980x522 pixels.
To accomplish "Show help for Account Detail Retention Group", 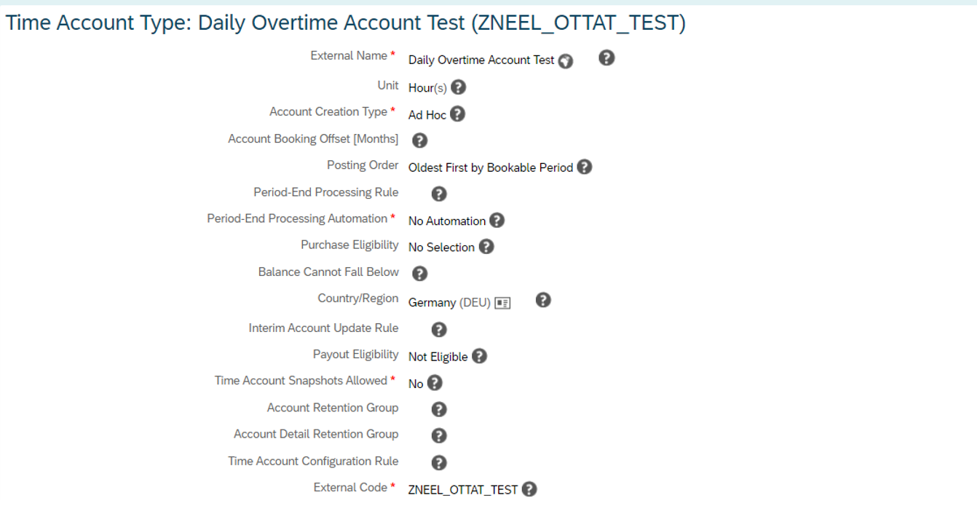I will [439, 436].
